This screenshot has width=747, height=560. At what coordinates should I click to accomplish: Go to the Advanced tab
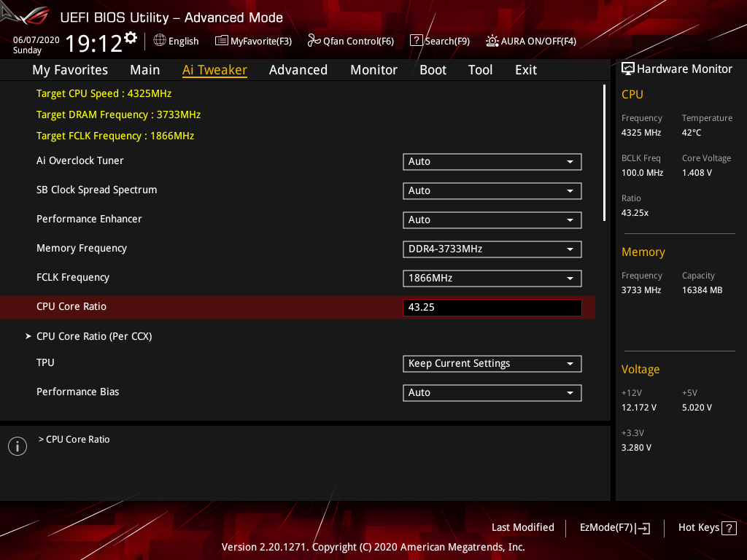coord(298,70)
